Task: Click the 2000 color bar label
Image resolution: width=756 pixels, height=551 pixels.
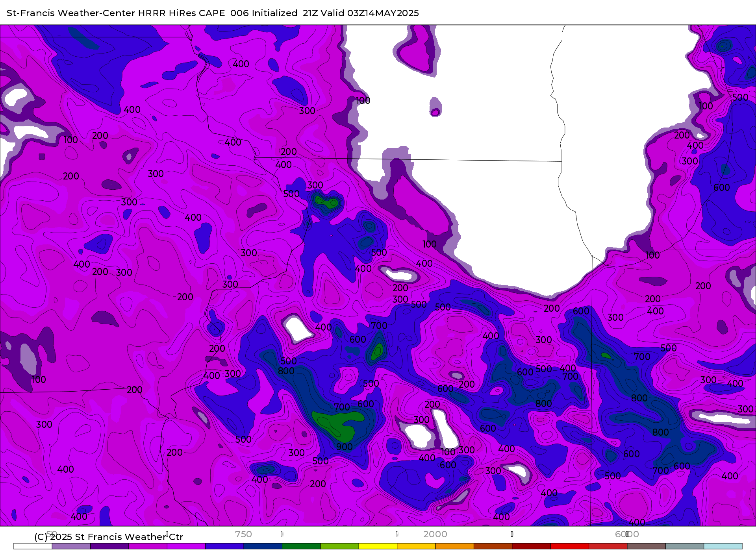Action: [435, 534]
